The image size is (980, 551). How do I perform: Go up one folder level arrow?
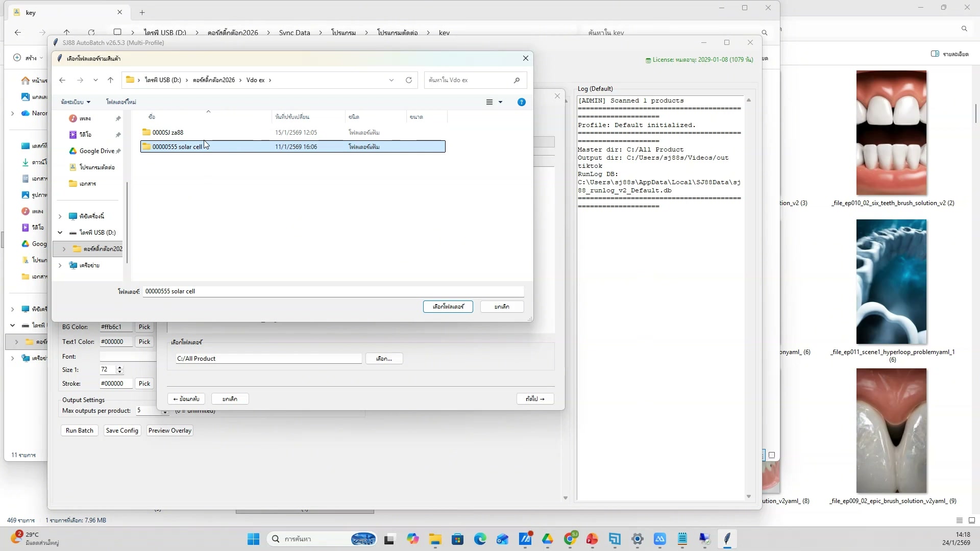[x=110, y=80]
